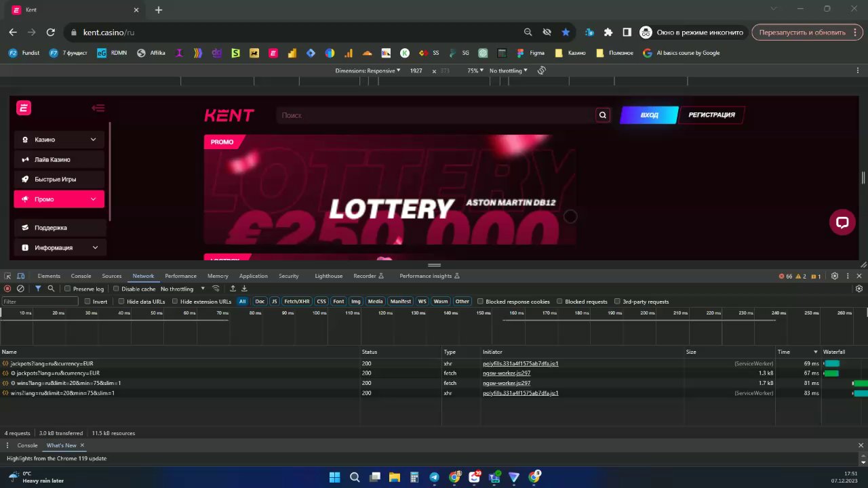Click the rotate icon in device toolbar
The image size is (868, 488).
tap(542, 70)
